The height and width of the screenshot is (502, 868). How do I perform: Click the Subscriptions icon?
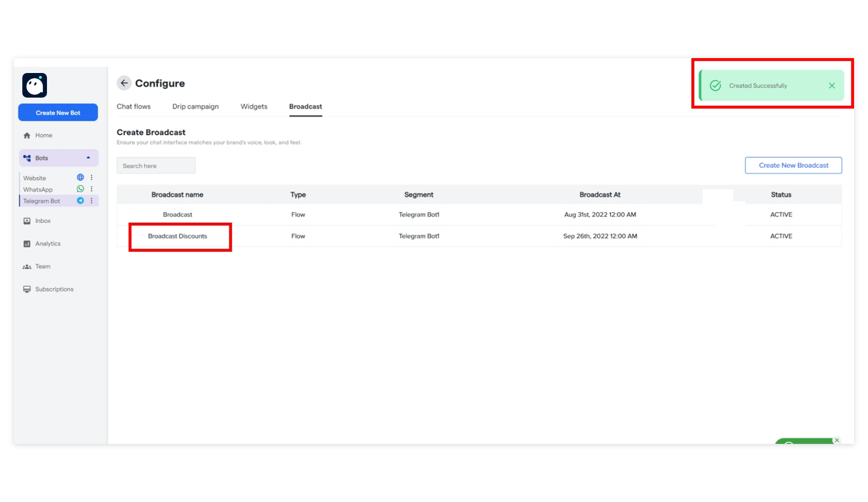[x=27, y=289]
